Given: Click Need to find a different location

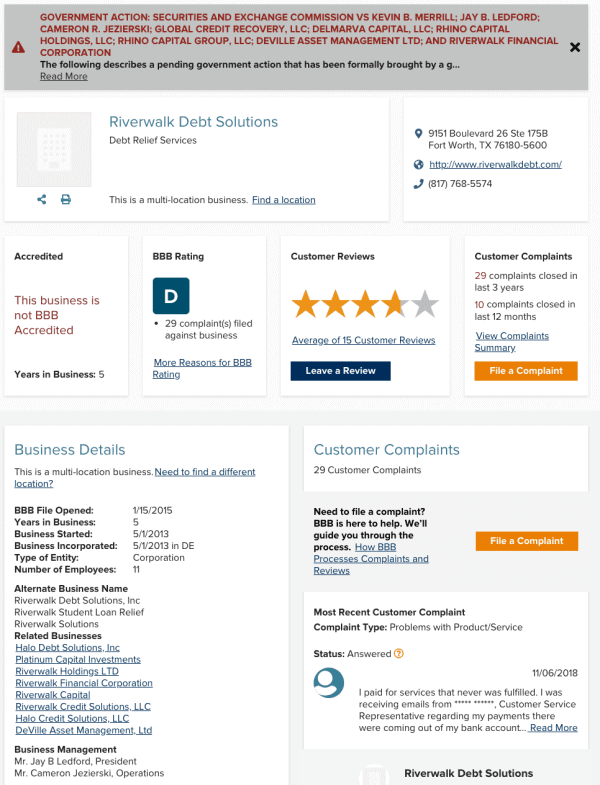Looking at the screenshot, I should click(135, 478).
